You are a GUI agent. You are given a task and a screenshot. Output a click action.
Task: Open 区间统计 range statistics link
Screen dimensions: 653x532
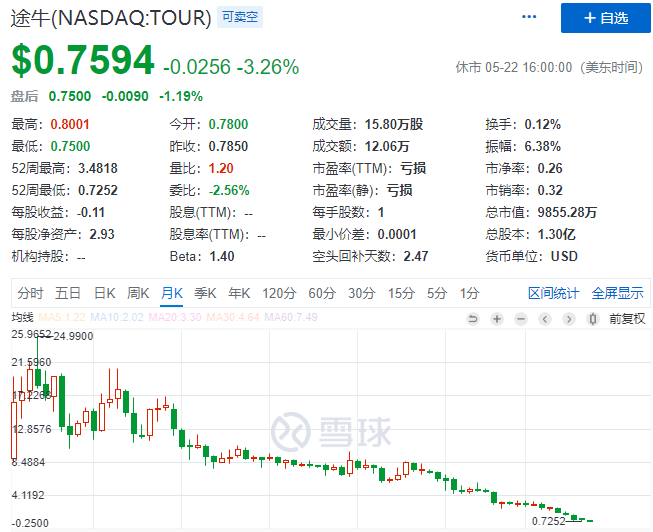[553, 293]
